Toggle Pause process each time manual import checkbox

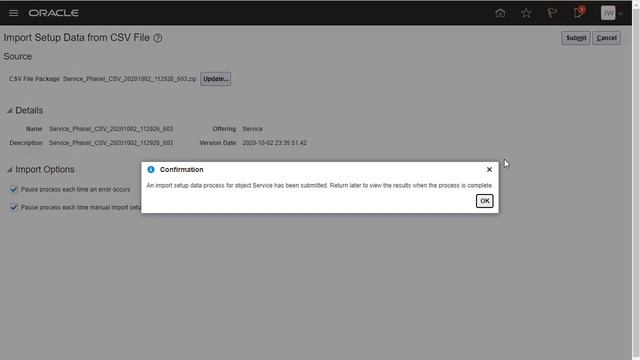click(x=14, y=207)
